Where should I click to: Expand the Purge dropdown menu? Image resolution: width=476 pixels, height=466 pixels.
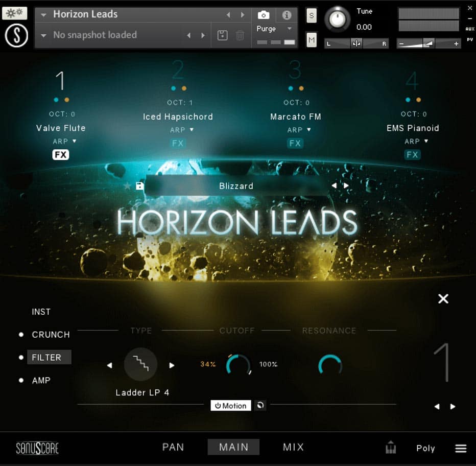click(289, 29)
